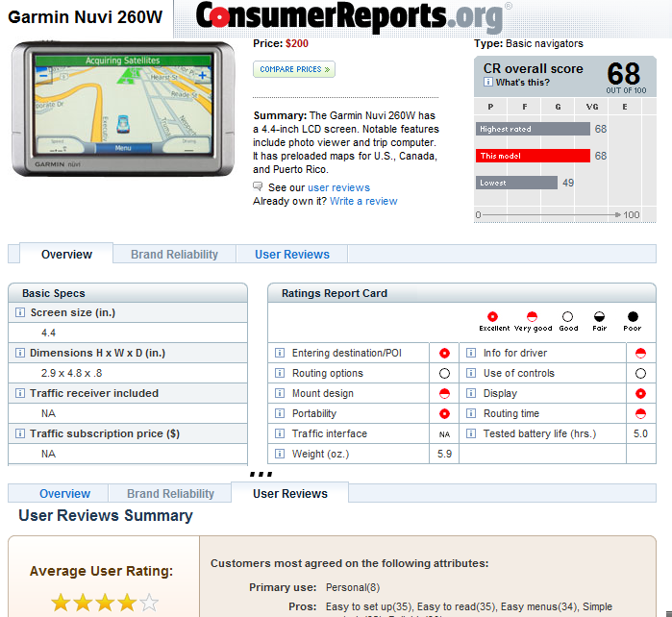The image size is (672, 617).
Task: Click the $200 price text
Action: (x=297, y=43)
